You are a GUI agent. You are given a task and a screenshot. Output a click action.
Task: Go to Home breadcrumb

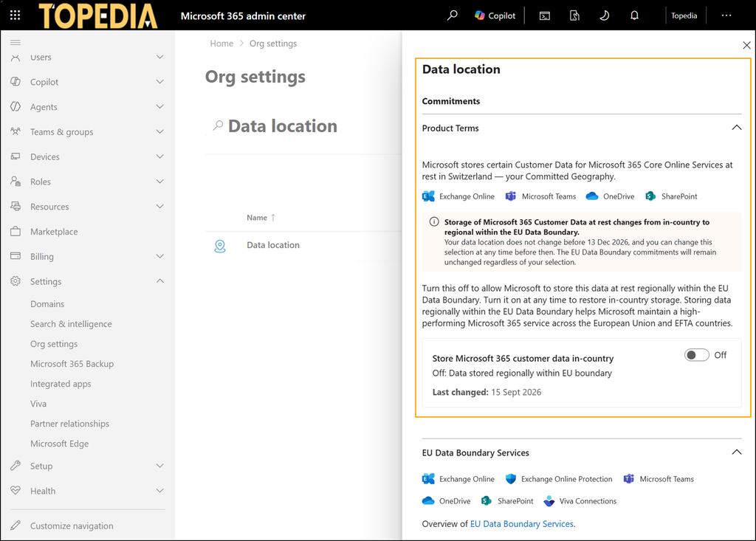[221, 44]
